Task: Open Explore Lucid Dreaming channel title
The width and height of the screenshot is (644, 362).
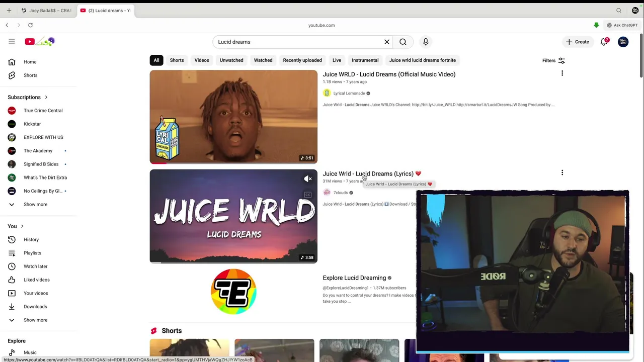Action: [x=354, y=278]
